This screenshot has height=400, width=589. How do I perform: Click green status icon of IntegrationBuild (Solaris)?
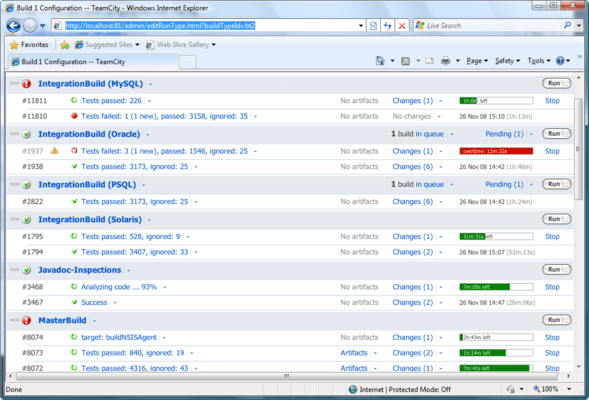(x=26, y=219)
